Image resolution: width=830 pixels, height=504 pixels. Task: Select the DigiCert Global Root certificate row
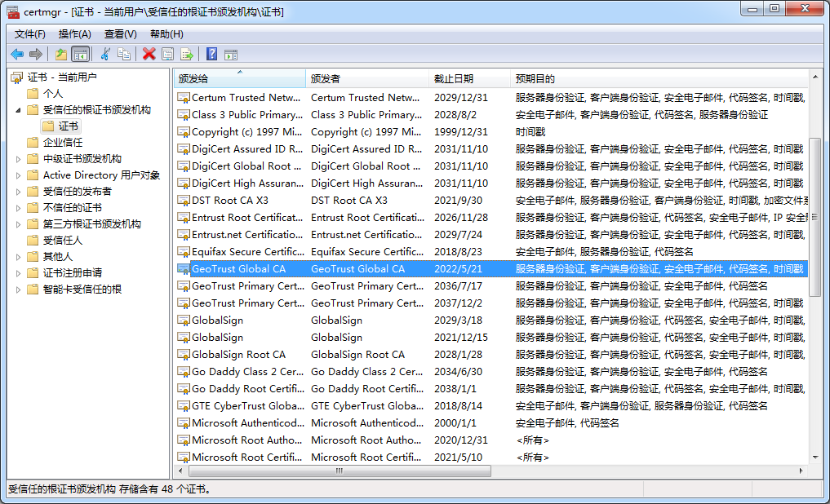coord(491,166)
